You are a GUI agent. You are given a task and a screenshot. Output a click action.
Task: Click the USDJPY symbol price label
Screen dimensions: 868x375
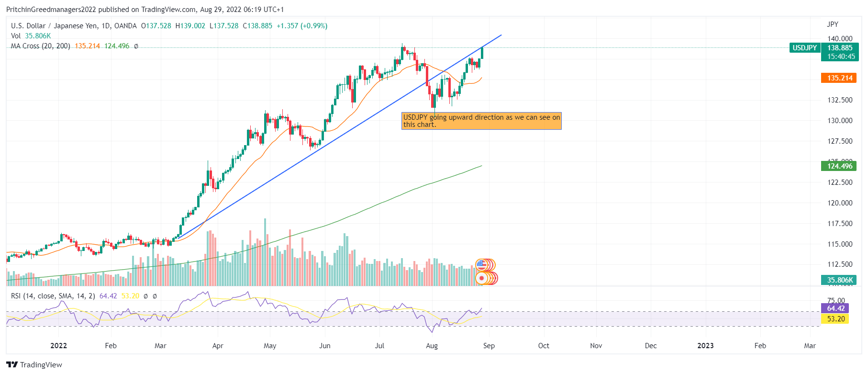805,48
